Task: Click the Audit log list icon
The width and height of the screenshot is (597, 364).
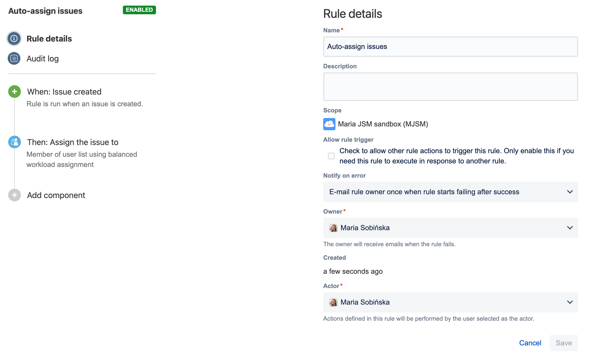Action: click(x=14, y=59)
